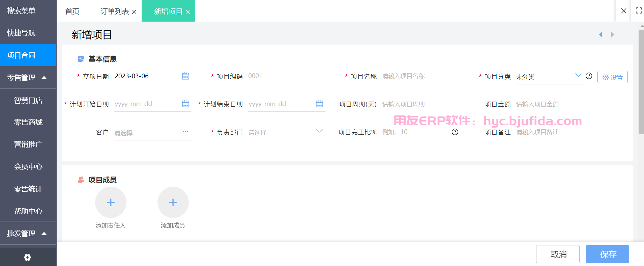Open settings gear in sidebar bottom
Image resolution: width=644 pixels, height=266 pixels.
point(28,257)
